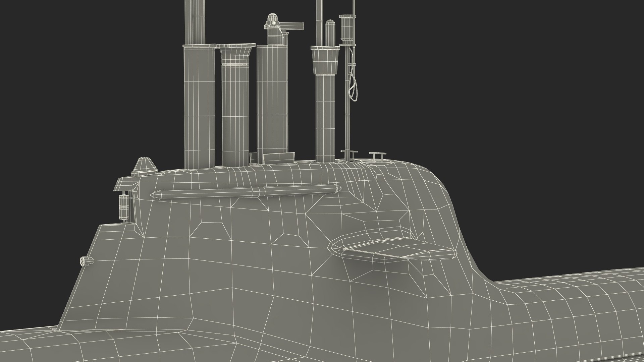Click the flat plate at mast bases
Screen dimensions: 644x362
[x=278, y=158]
